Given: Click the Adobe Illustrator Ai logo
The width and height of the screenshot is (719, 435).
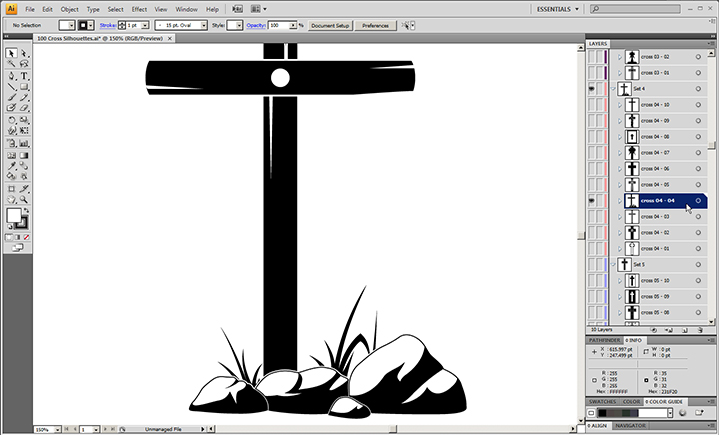Looking at the screenshot, I should (11, 8).
